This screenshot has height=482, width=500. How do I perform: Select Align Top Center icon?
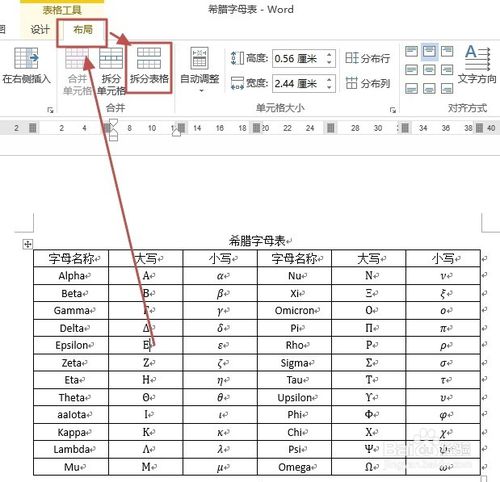tap(429, 52)
